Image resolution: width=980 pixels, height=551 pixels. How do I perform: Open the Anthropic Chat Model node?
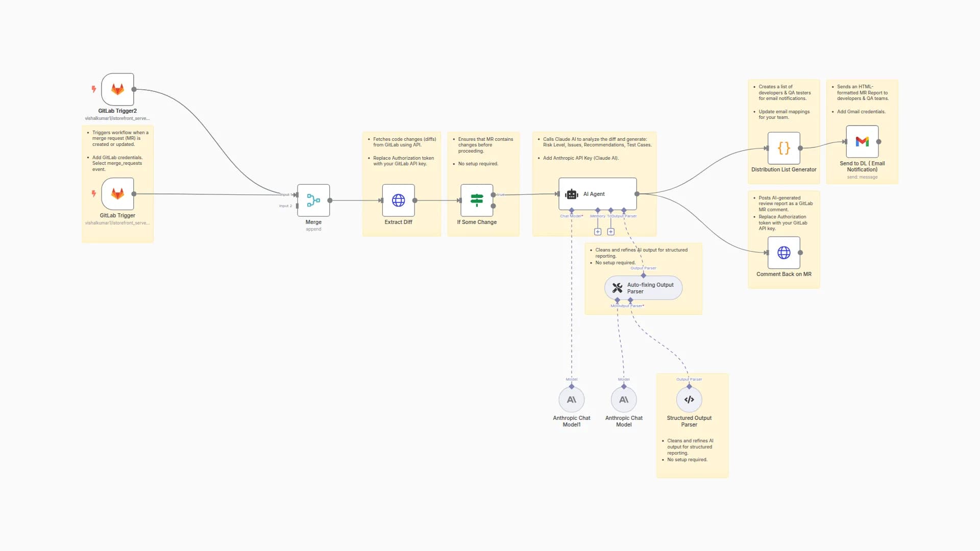click(x=624, y=399)
